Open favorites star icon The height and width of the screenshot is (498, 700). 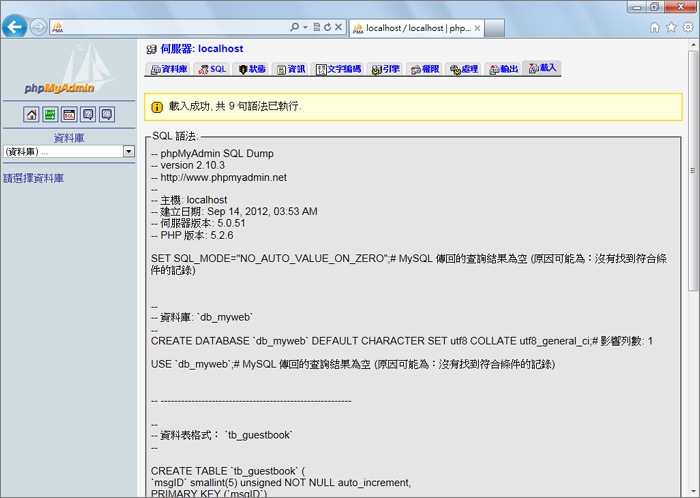[x=671, y=27]
